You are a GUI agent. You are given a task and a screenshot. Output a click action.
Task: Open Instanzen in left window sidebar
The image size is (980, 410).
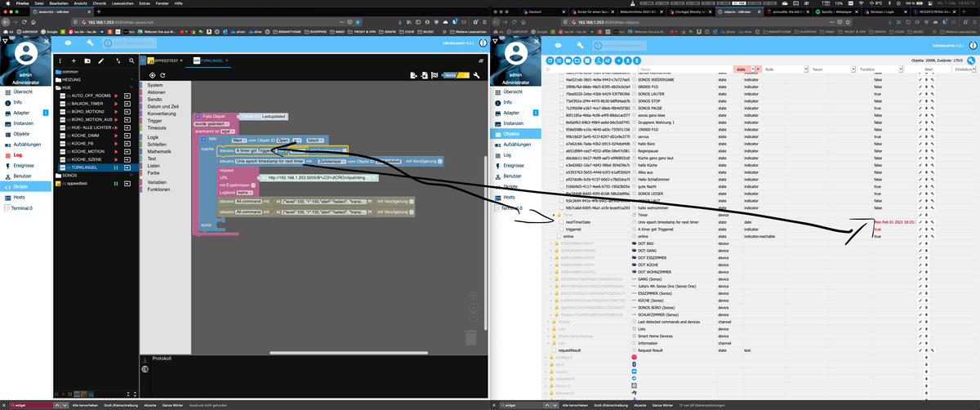[x=24, y=123]
